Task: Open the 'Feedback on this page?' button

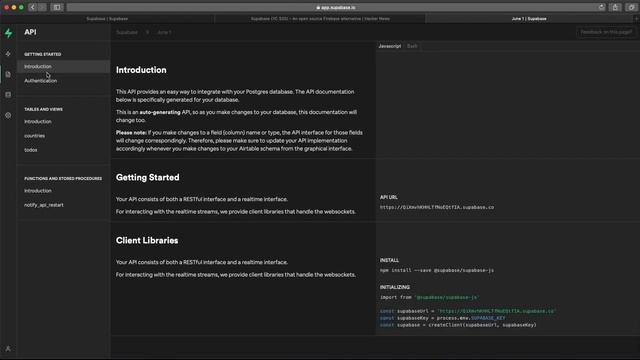Action: 606,32
